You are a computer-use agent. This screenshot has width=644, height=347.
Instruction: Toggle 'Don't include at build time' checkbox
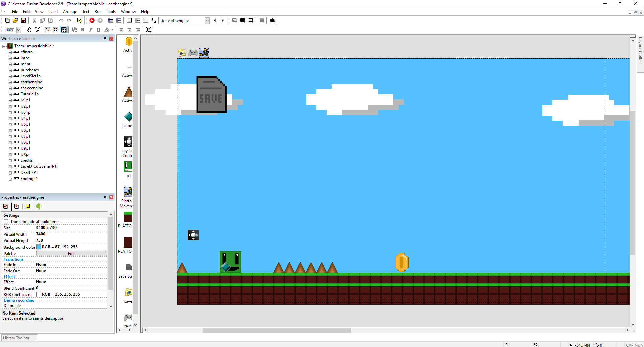tap(6, 222)
